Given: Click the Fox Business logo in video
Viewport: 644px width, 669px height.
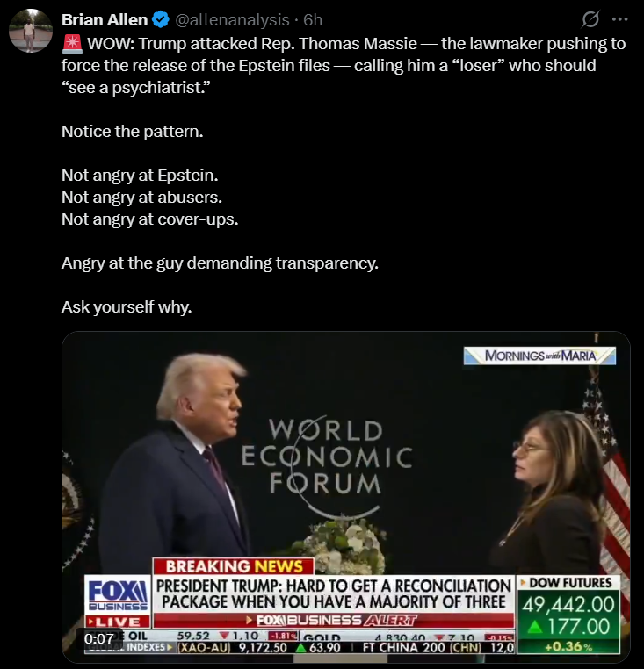Looking at the screenshot, I should click(118, 594).
